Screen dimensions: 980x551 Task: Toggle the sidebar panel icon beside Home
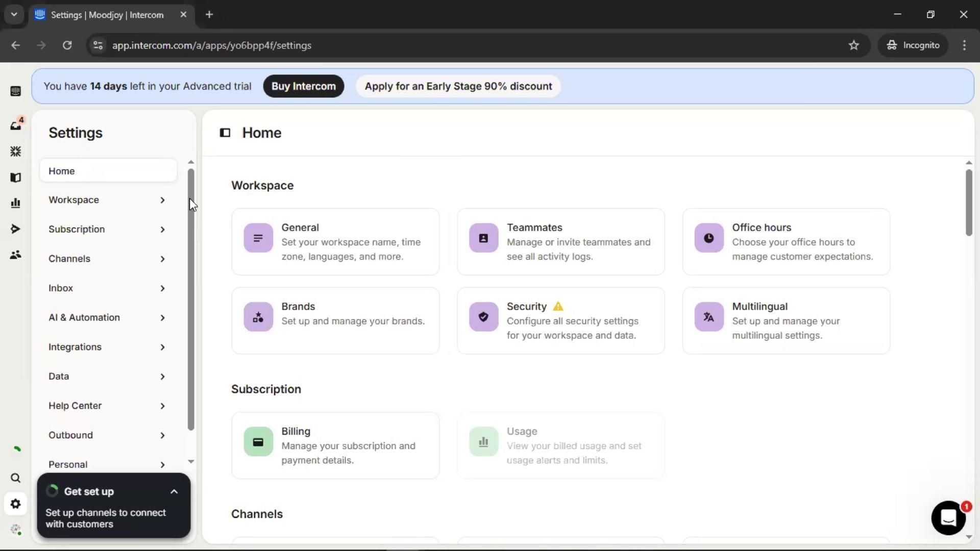[225, 133]
